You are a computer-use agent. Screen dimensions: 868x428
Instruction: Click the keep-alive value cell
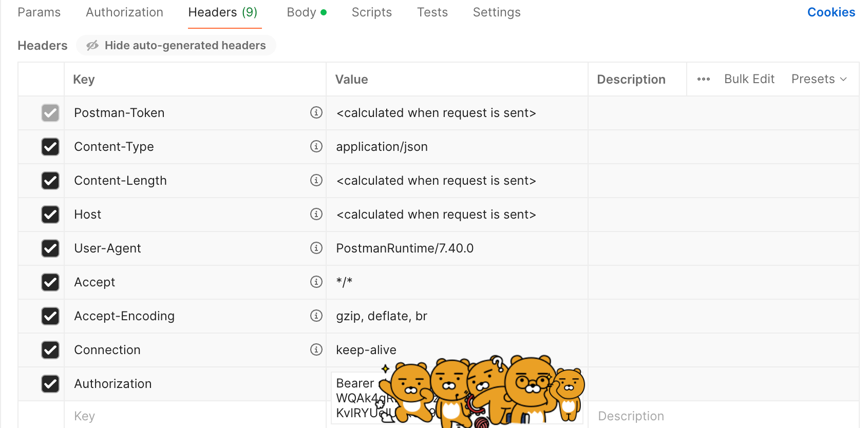tap(457, 350)
